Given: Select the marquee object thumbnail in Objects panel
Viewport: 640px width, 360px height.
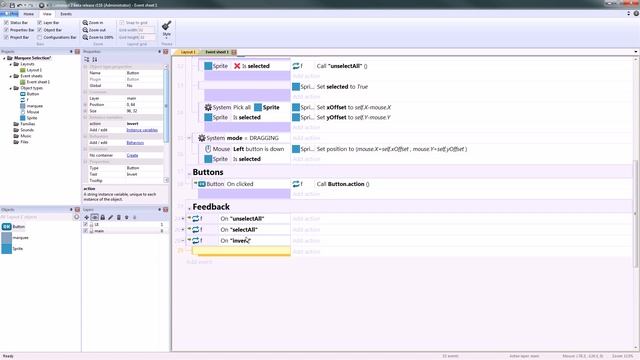Looking at the screenshot, I should coord(7,238).
